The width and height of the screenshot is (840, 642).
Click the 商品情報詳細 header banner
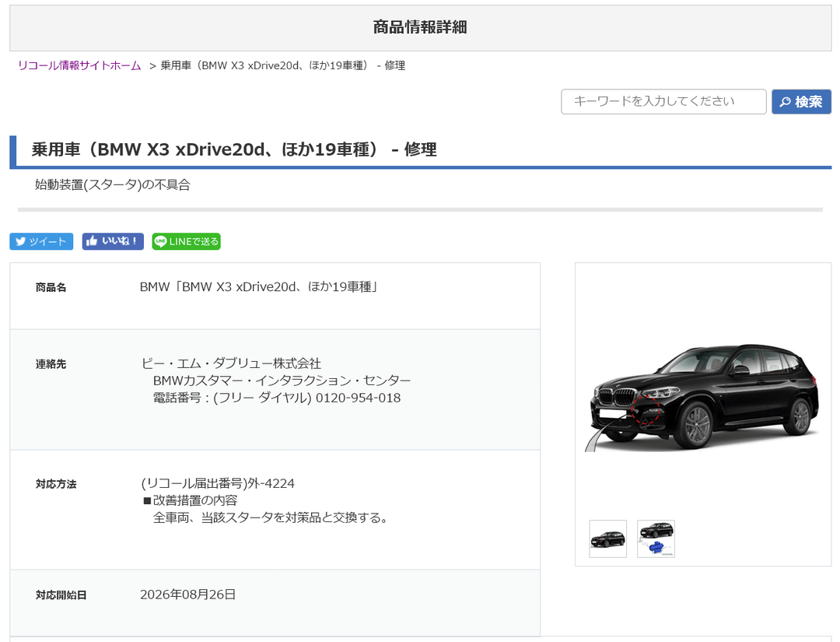421,28
